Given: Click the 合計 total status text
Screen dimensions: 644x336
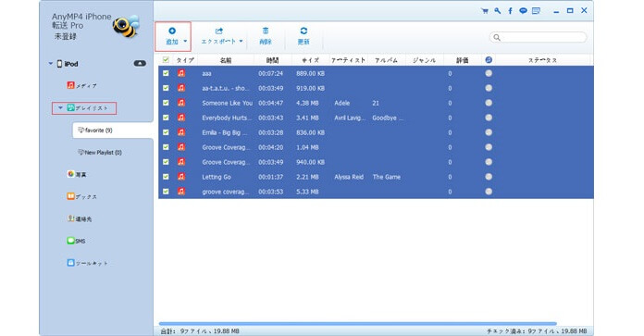Looking at the screenshot, I should 200,331.
